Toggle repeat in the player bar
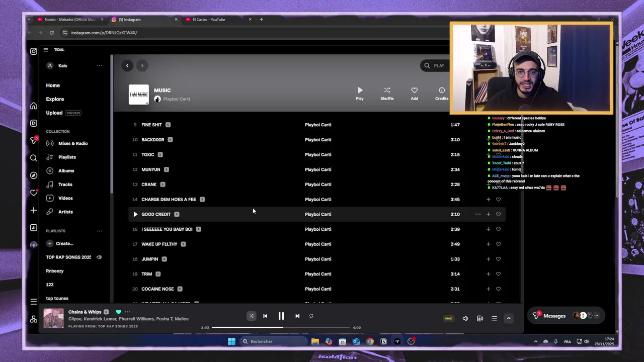The width and height of the screenshot is (644, 362). pos(311,316)
